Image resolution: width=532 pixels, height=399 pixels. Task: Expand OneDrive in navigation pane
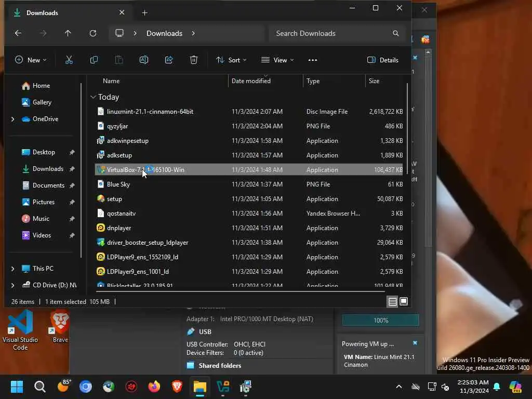pos(13,119)
